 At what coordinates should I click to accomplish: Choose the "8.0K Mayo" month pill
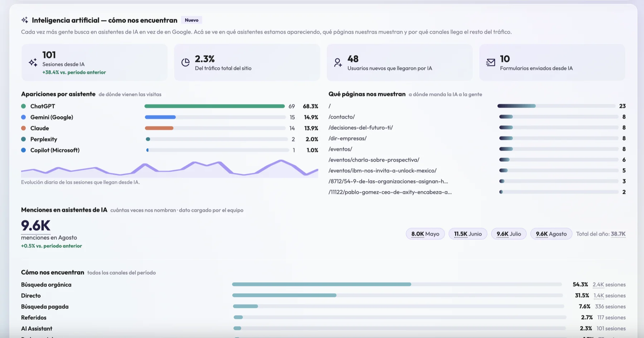pos(425,234)
